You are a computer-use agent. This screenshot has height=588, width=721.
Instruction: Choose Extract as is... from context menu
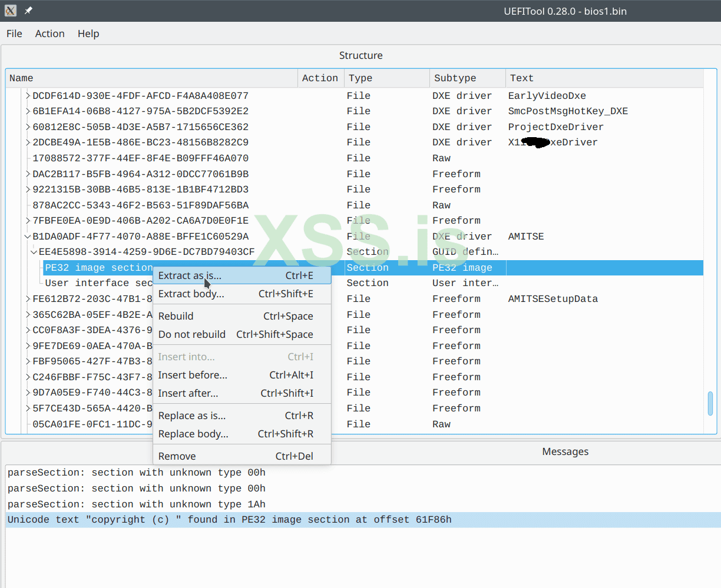242,275
